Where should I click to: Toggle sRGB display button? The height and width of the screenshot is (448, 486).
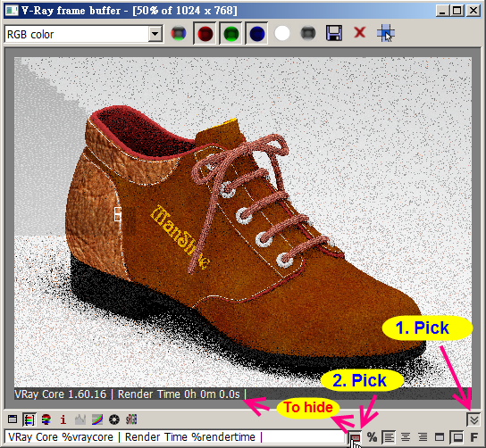point(131,419)
